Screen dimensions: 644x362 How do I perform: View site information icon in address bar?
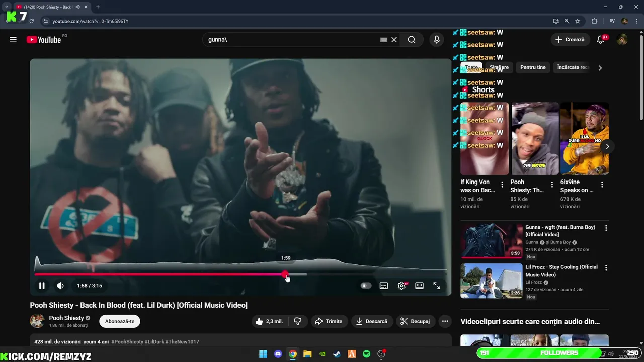click(46, 21)
